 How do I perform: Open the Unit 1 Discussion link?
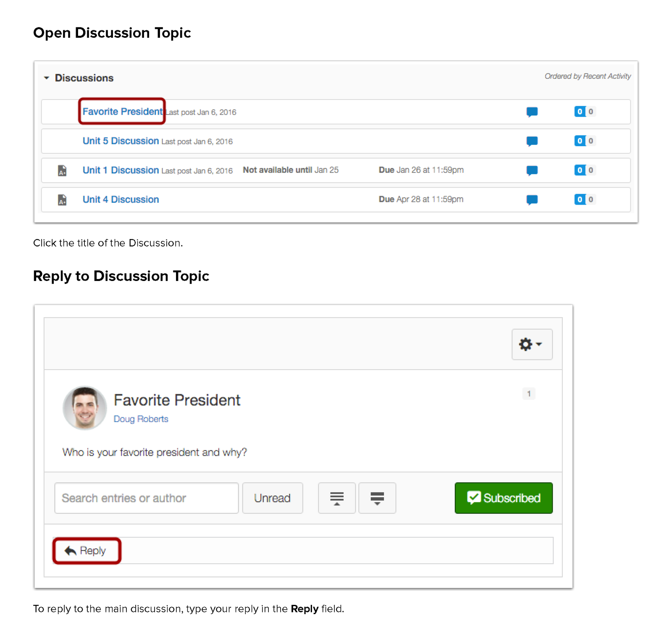point(121,170)
